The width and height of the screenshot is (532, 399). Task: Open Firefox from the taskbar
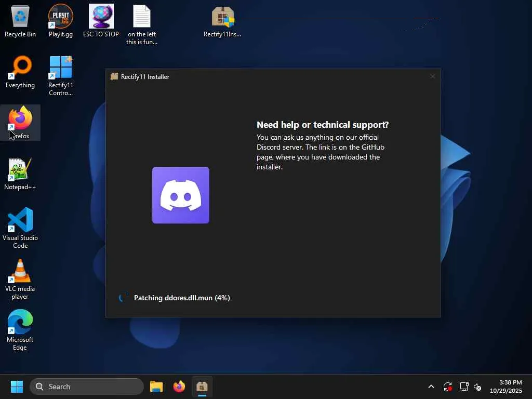179,387
